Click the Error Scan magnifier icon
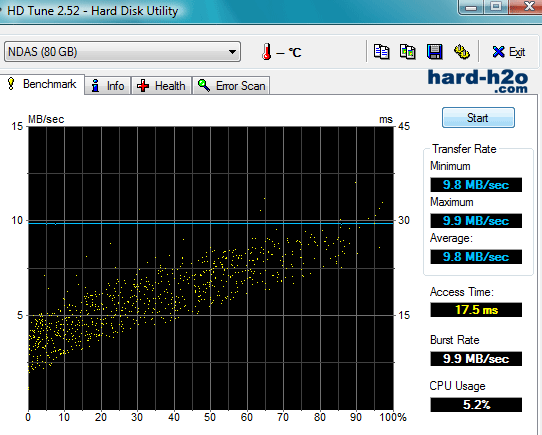Viewport: 542px width, 435px height. pyautogui.click(x=204, y=85)
